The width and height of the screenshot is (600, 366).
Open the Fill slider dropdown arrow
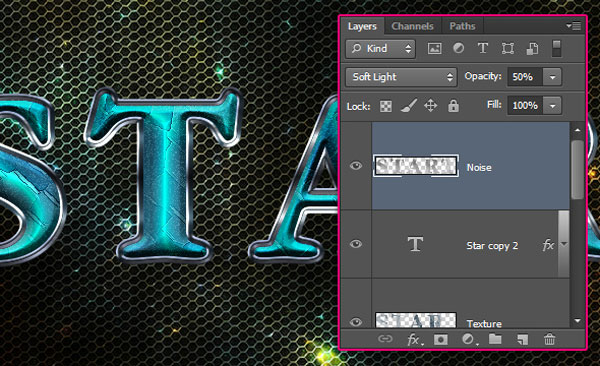point(552,106)
